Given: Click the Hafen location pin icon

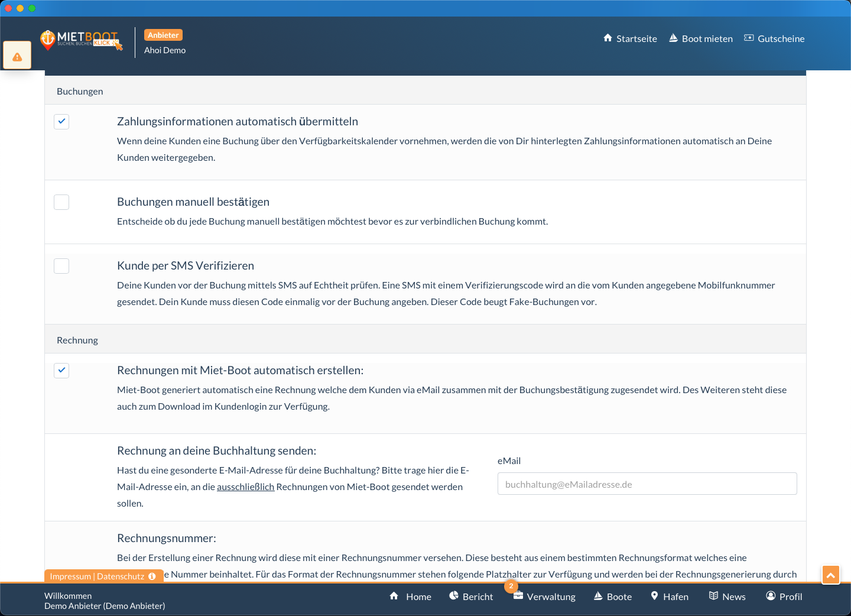Looking at the screenshot, I should click(654, 596).
